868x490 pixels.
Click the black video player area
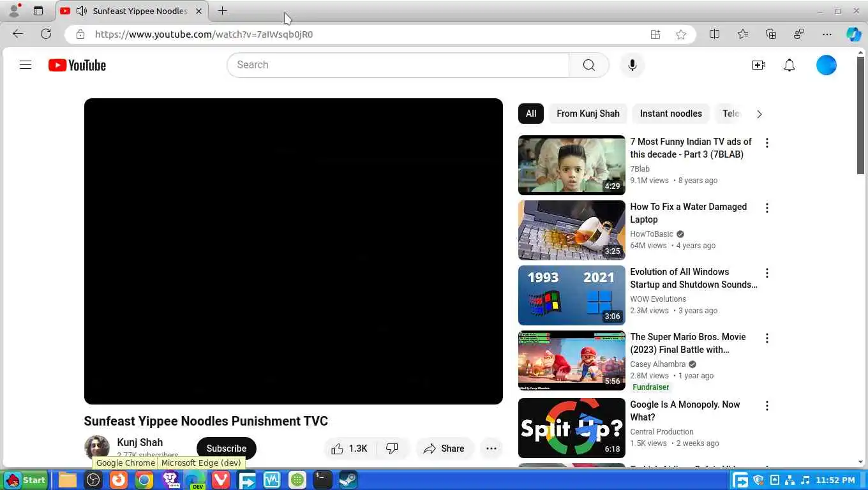coord(294,251)
